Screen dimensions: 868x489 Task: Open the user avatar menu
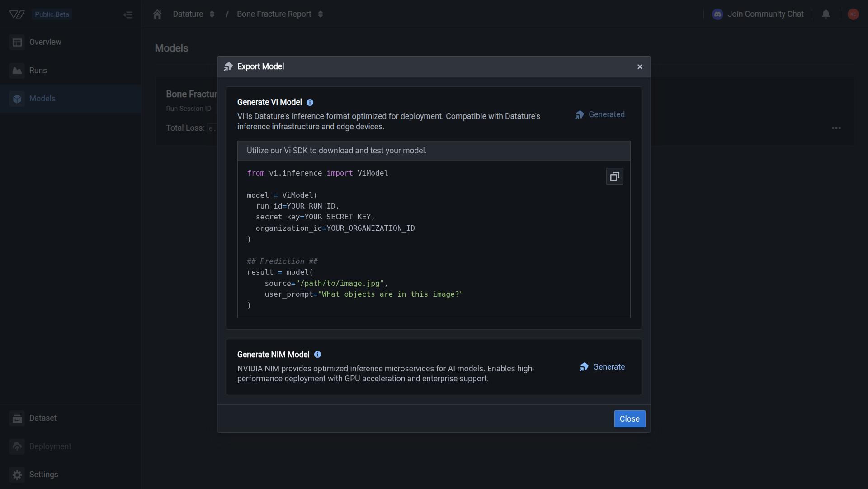coord(853,14)
